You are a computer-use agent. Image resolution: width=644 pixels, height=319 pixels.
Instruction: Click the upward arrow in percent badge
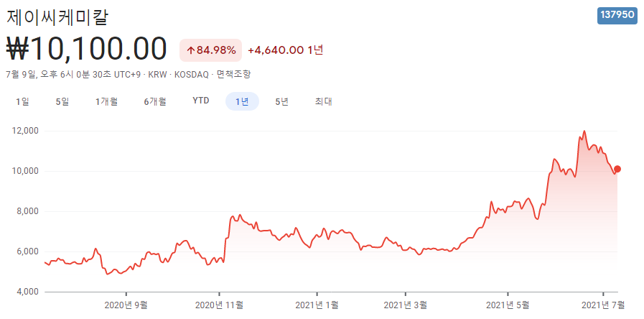click(x=190, y=50)
